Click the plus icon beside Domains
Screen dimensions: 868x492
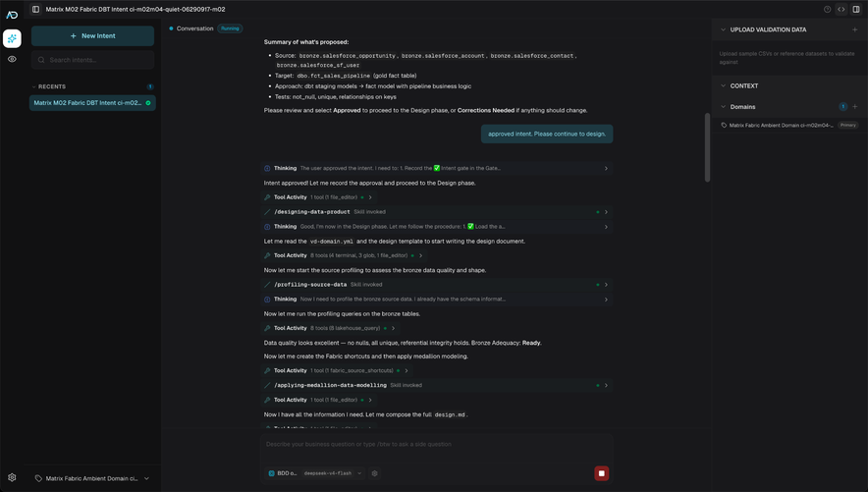click(x=854, y=107)
